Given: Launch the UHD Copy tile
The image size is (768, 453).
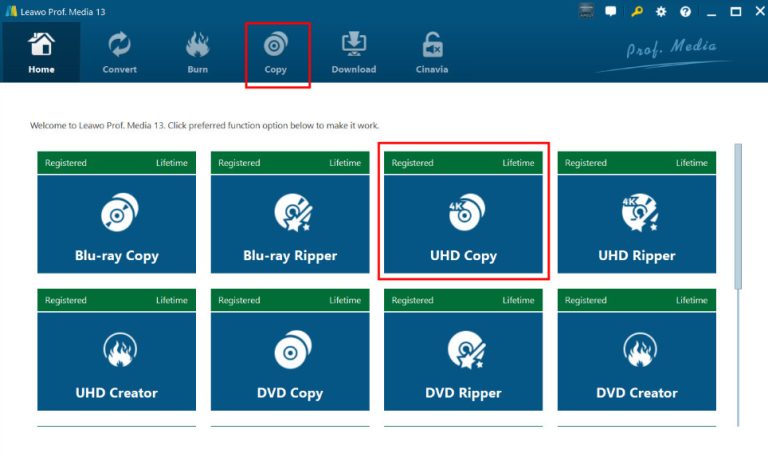Looking at the screenshot, I should coord(463,223).
